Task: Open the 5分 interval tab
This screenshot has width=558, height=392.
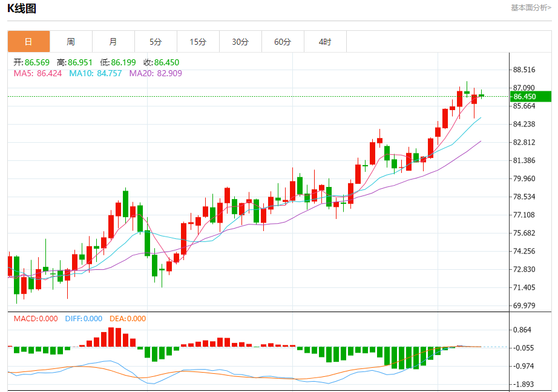Action: (156, 42)
